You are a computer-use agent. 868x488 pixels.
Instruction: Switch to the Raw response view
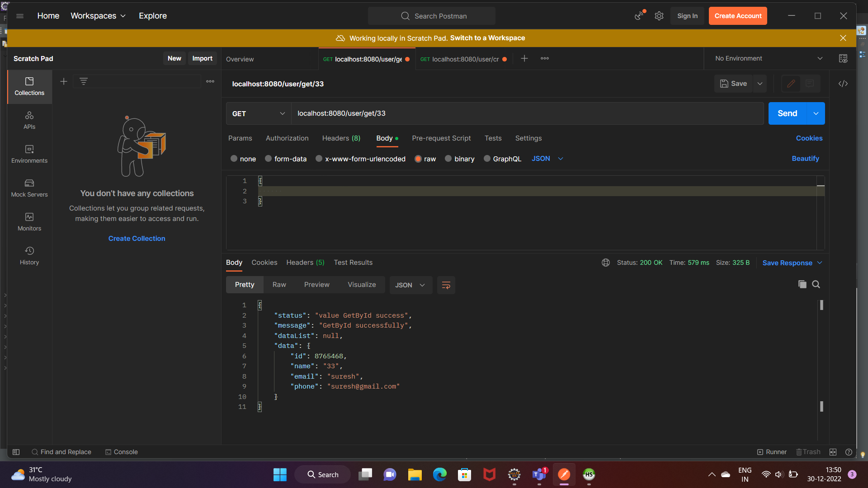tap(279, 285)
